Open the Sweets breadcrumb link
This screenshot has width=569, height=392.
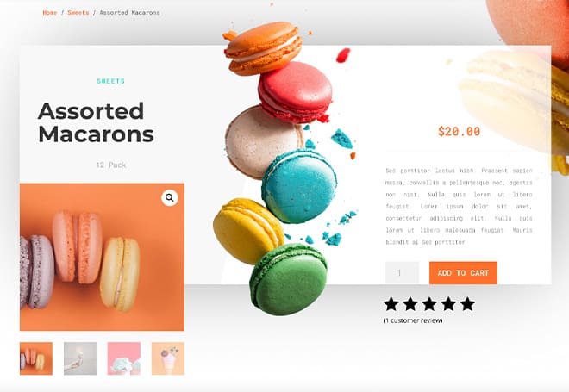(78, 13)
